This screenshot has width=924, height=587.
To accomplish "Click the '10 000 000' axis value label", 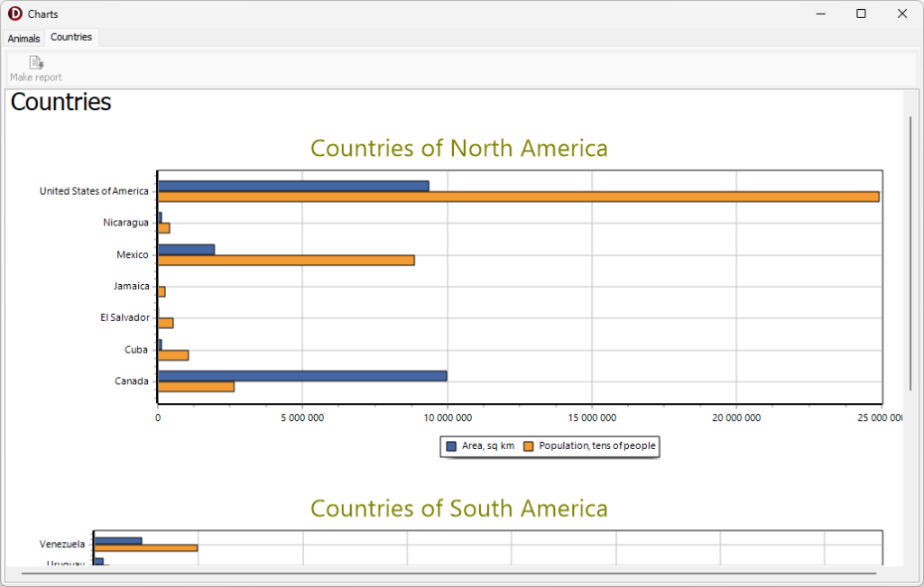I will point(448,417).
